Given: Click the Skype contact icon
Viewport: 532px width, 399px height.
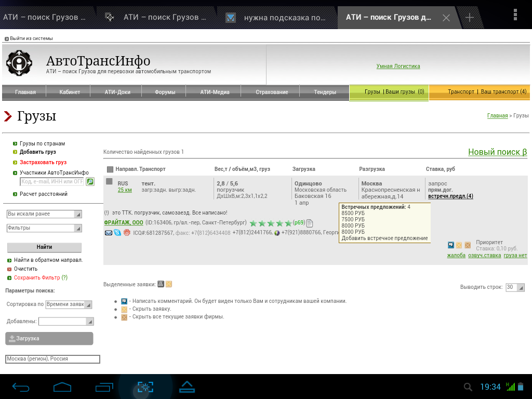Looking at the screenshot, I should coord(117,233).
